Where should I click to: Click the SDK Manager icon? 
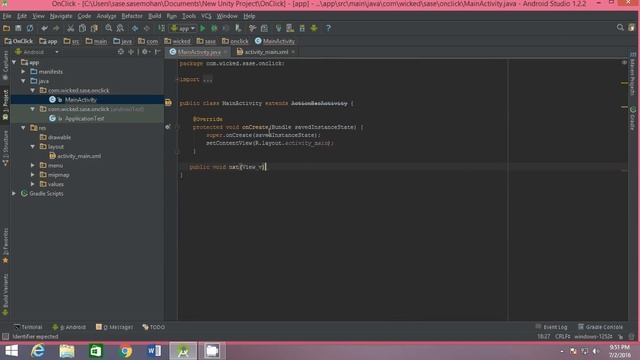(x=302, y=28)
